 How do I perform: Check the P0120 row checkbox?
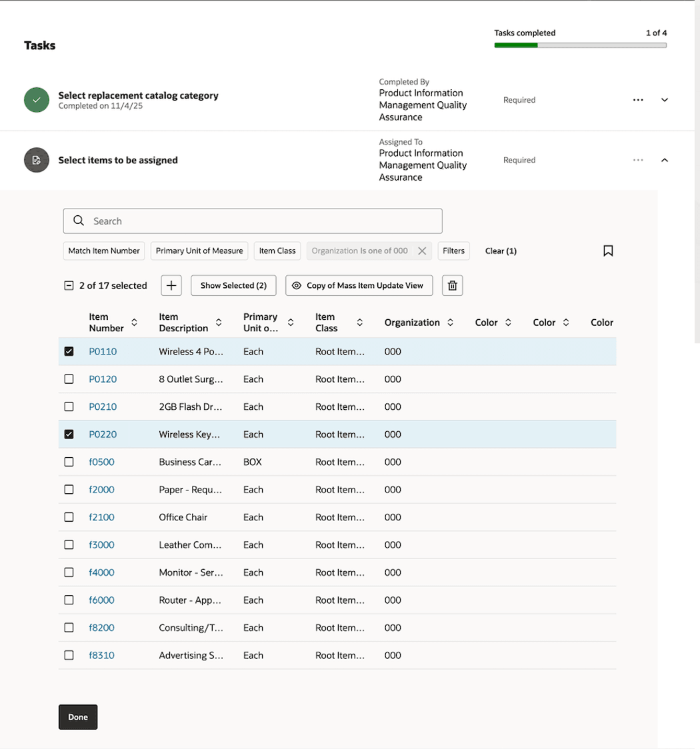(69, 379)
